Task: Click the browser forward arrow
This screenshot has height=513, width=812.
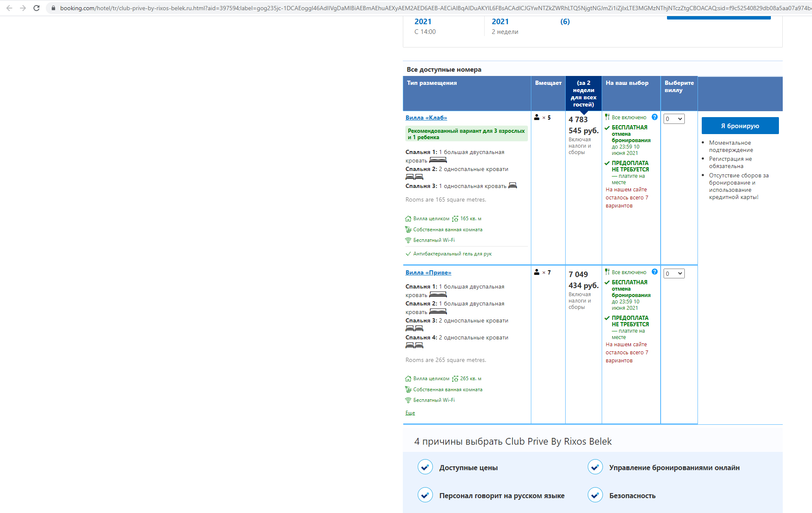Action: (23, 8)
